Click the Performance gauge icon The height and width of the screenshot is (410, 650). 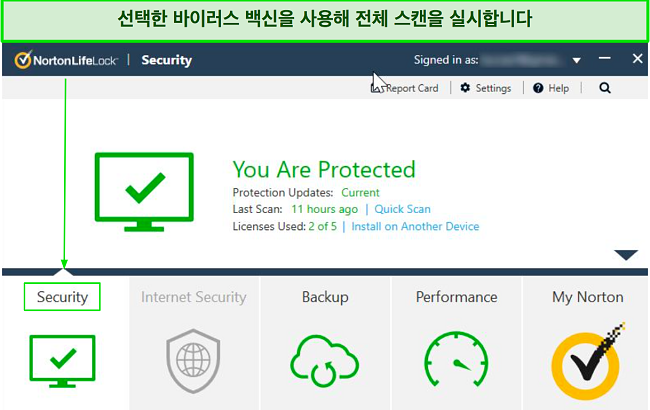click(456, 359)
